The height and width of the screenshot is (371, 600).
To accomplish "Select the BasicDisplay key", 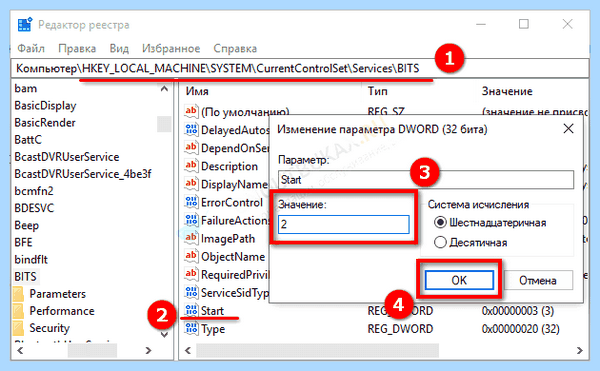I will click(45, 106).
